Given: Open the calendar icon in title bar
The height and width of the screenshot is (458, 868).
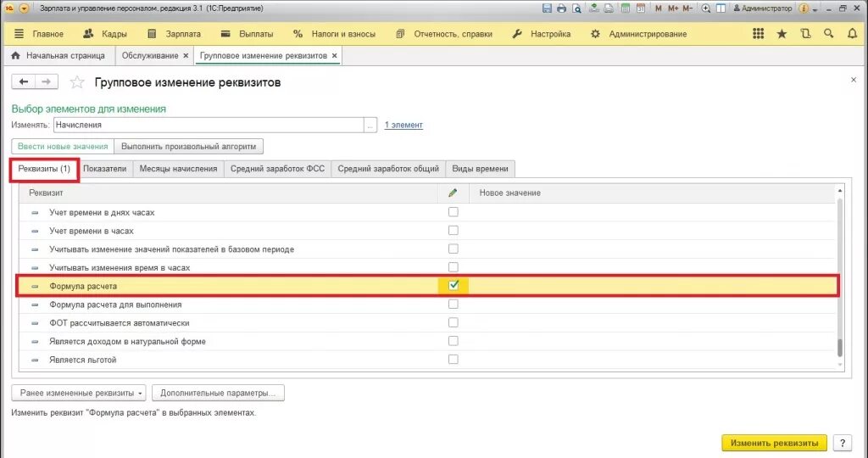Looking at the screenshot, I should click(641, 8).
